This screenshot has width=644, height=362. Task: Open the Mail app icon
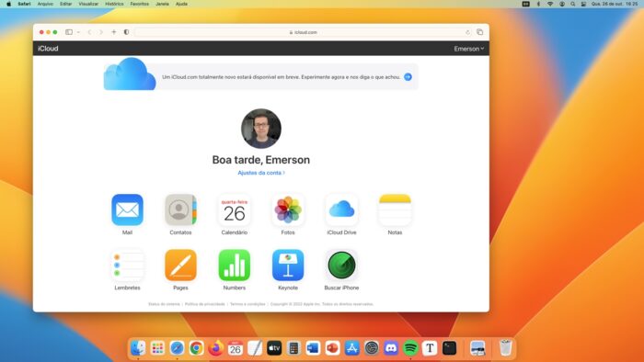127,209
